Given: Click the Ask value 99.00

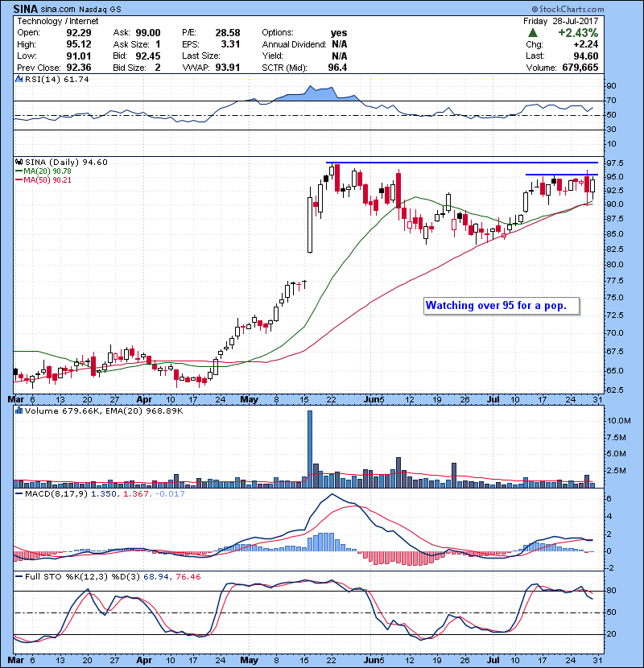Looking at the screenshot, I should (x=148, y=33).
